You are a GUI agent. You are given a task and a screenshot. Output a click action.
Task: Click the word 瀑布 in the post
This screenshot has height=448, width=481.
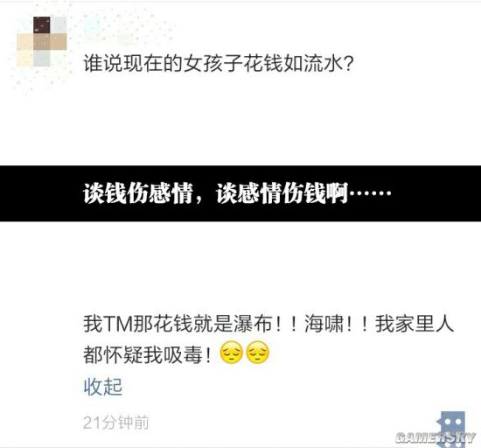pyautogui.click(x=253, y=324)
